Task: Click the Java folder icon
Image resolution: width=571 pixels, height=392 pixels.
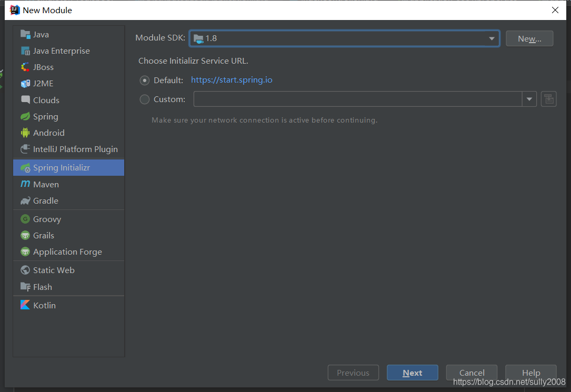Action: 25,34
